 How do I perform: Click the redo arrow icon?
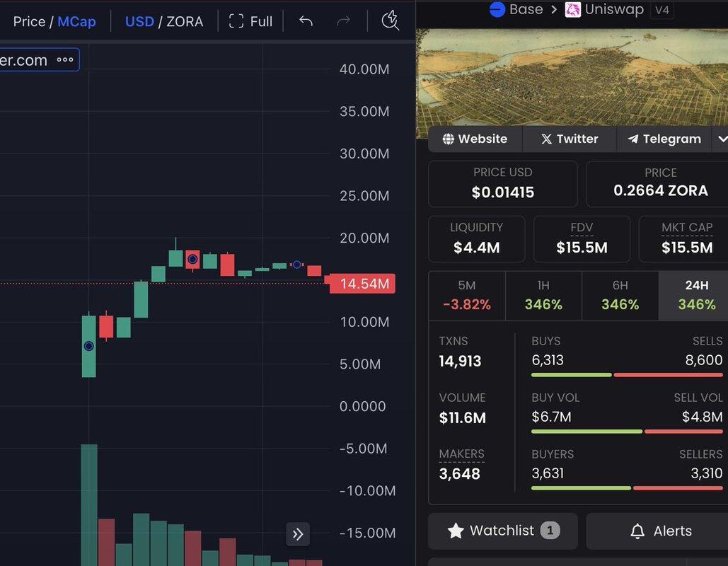(343, 21)
